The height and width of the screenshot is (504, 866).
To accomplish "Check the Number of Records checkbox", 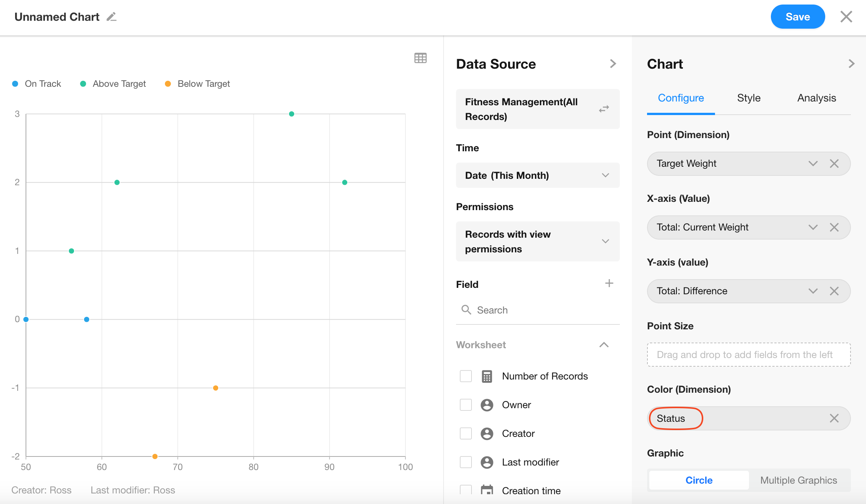I will [466, 376].
